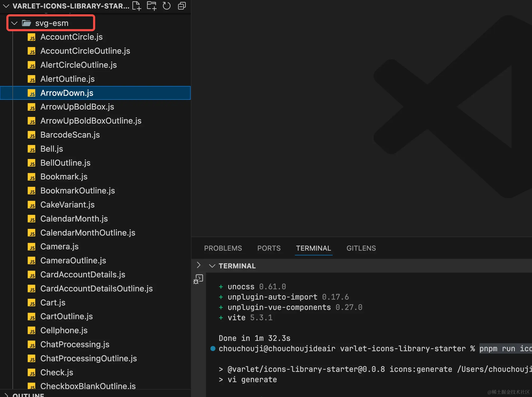The width and height of the screenshot is (532, 397).
Task: Open the ArrowDown.js file
Action: [67, 93]
